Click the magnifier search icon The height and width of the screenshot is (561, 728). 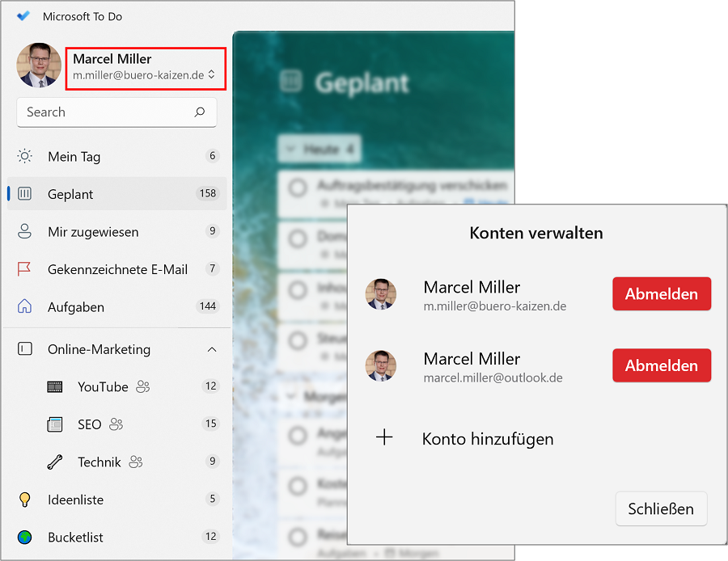point(200,112)
